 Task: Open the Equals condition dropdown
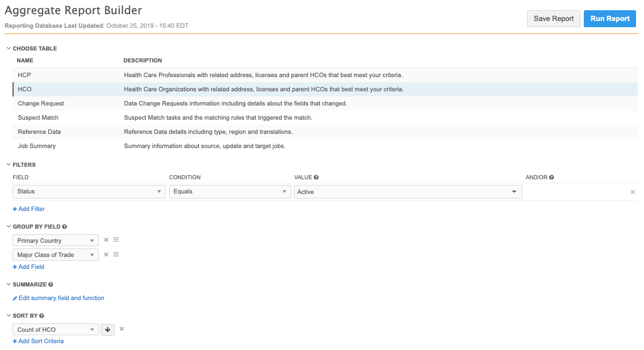point(230,192)
